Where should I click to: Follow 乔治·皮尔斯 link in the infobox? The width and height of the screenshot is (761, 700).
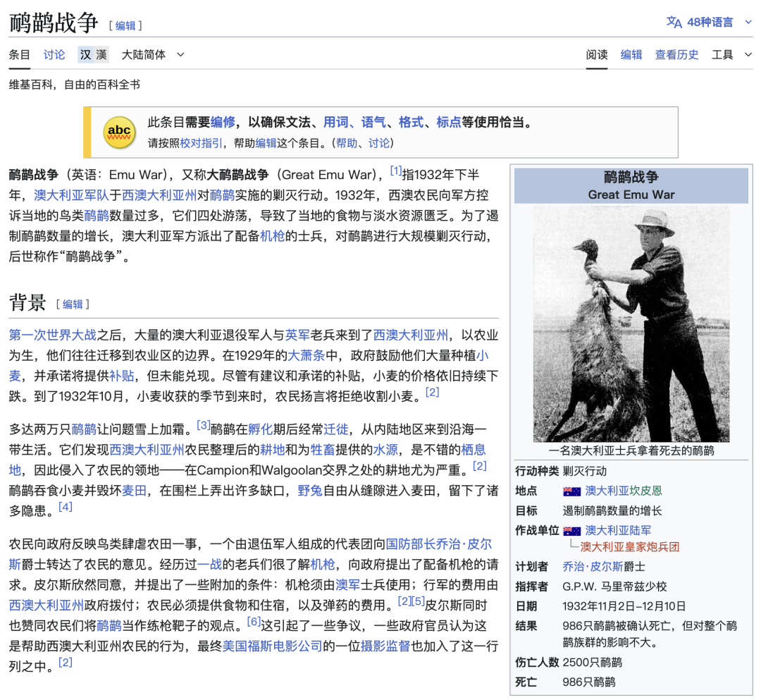point(592,567)
